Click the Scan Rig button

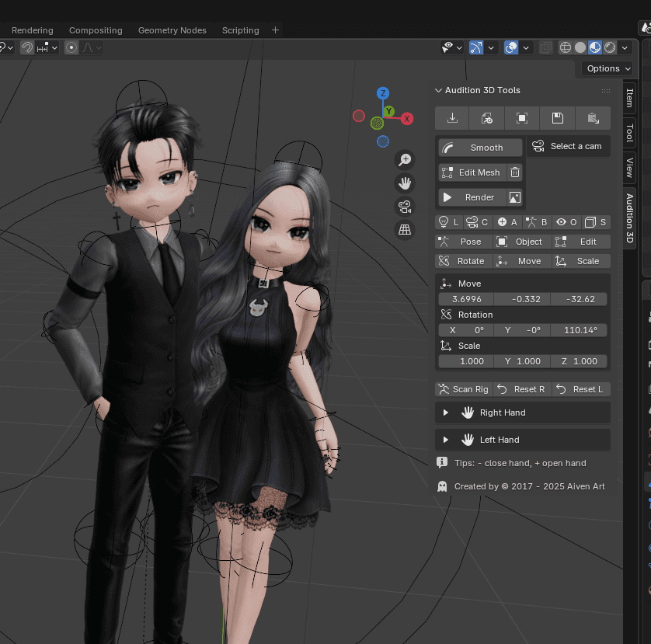463,388
